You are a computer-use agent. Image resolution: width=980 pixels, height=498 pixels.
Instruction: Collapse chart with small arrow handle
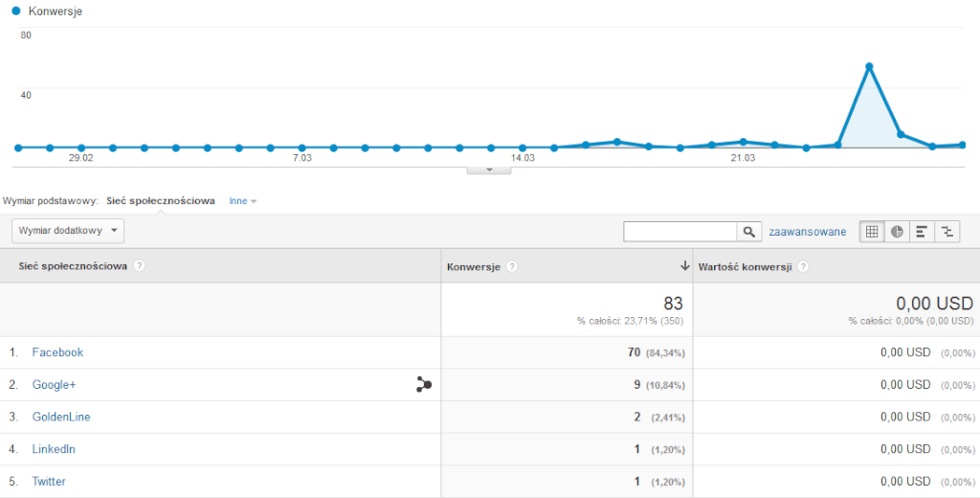tap(489, 170)
